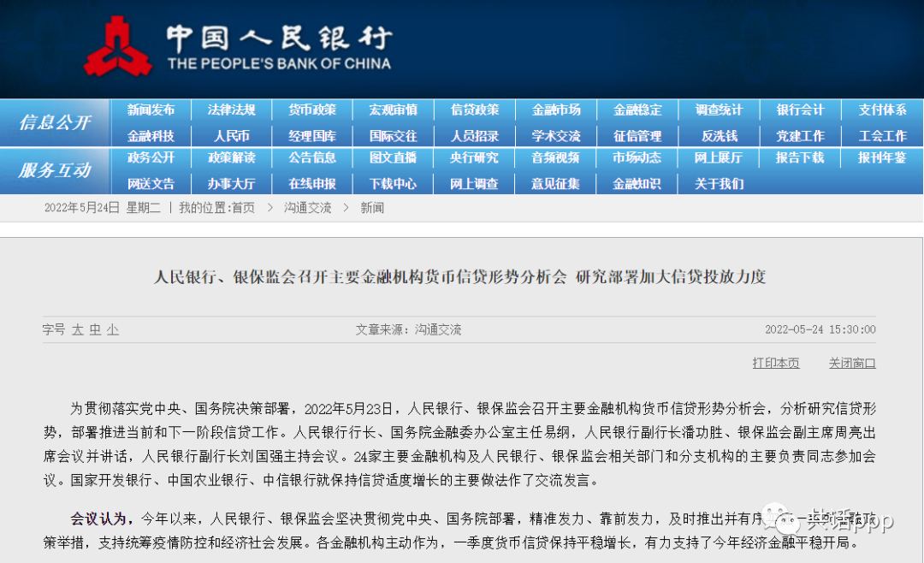
Task: Open the 市场动态 menu item
Action: [x=637, y=157]
